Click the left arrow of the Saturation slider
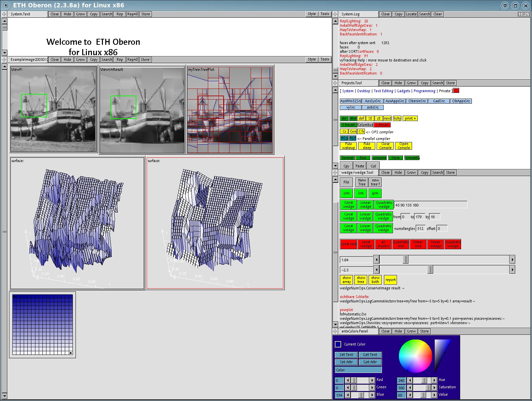Viewport: 532px width, 401px height. click(x=410, y=387)
